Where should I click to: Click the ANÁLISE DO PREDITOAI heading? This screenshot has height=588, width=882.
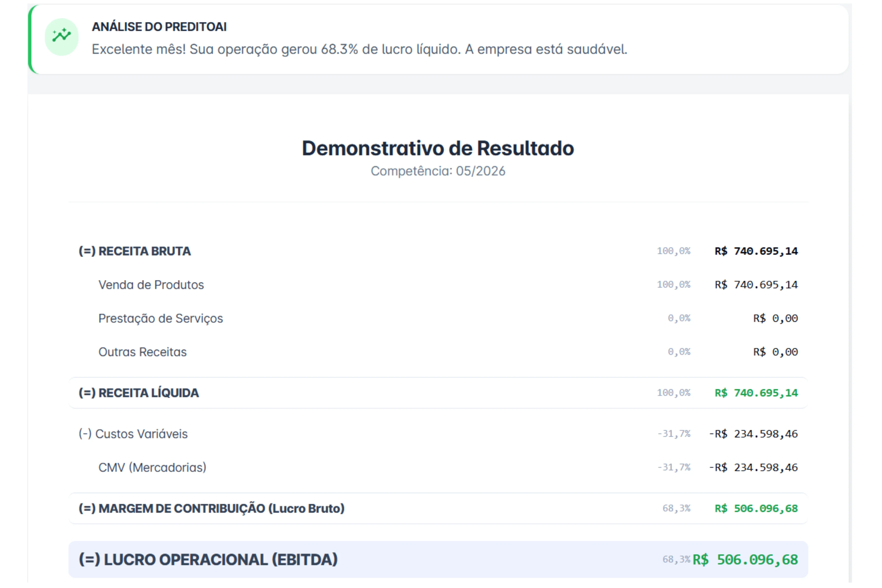[x=159, y=27]
